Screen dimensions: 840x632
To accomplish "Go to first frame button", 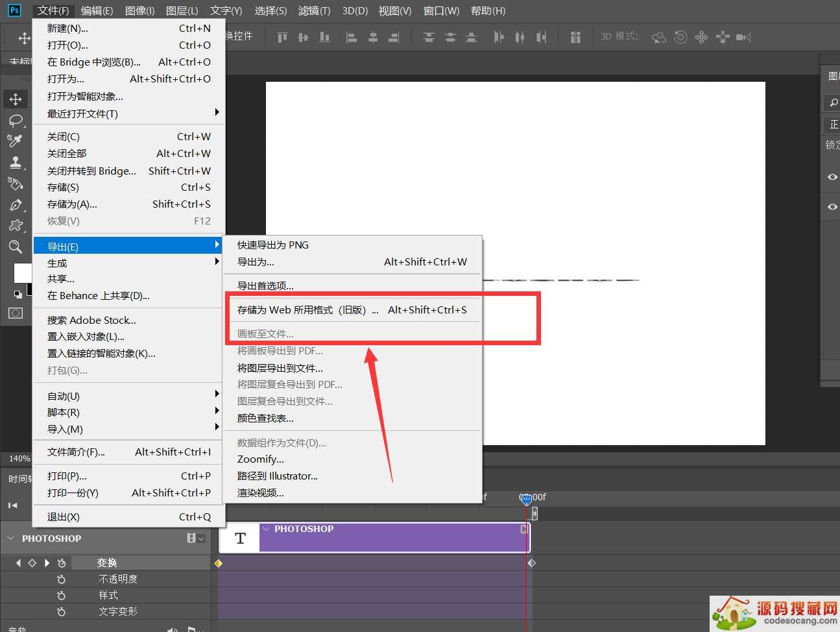I will click(12, 505).
